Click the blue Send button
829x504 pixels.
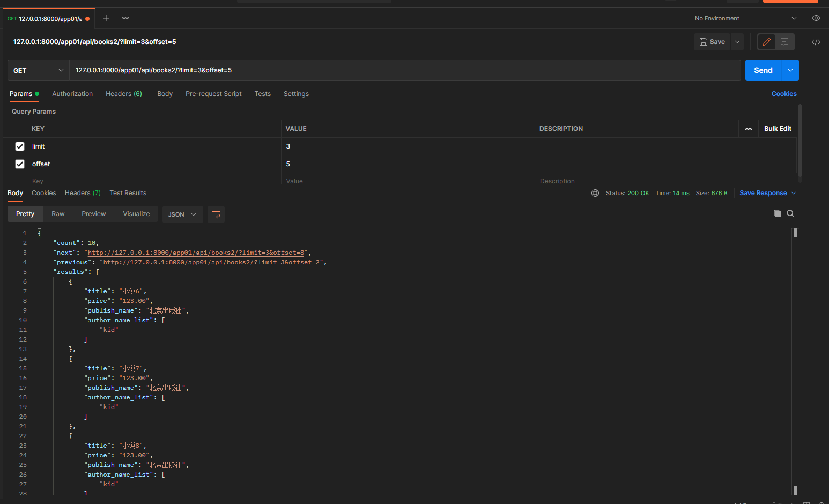coord(763,70)
